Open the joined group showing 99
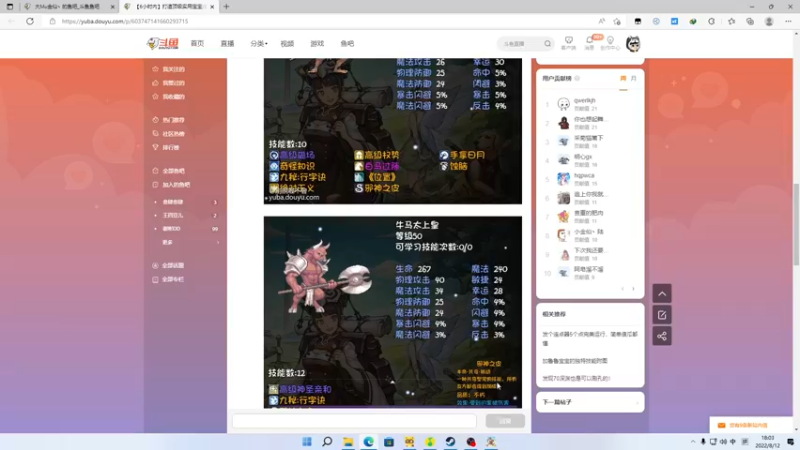The width and height of the screenshot is (800, 450). (186, 229)
